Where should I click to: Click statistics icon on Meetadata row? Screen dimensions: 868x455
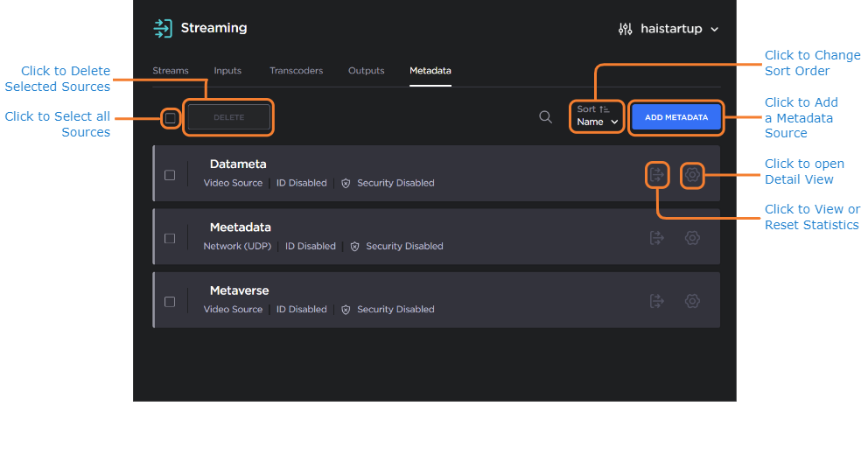[656, 238]
